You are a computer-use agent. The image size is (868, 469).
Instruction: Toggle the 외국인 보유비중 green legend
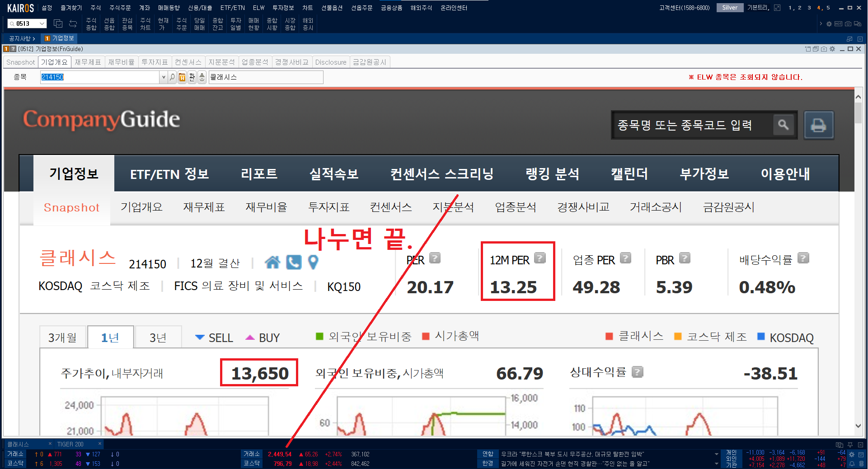(x=364, y=337)
